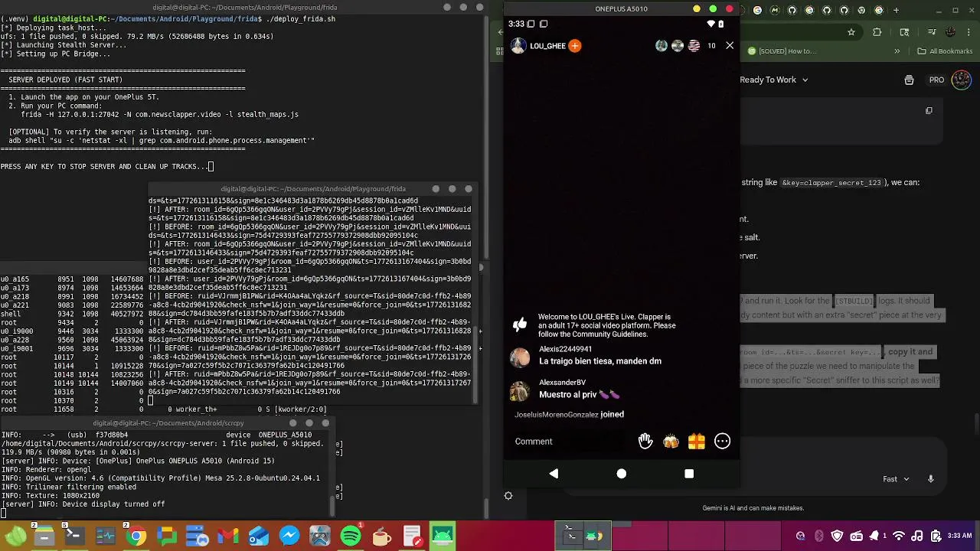Bookmark this page with the star icon
Image resolution: width=980 pixels, height=551 pixels.
[851, 32]
